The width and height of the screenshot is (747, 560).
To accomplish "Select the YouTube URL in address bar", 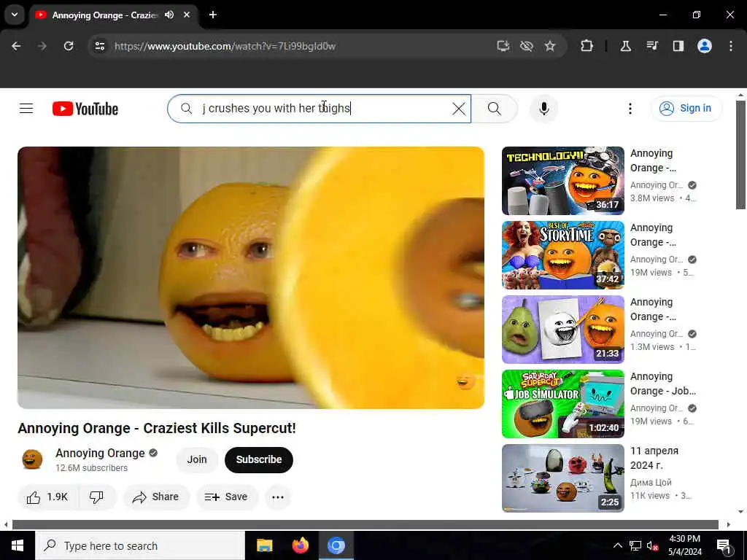I will 225,46.
